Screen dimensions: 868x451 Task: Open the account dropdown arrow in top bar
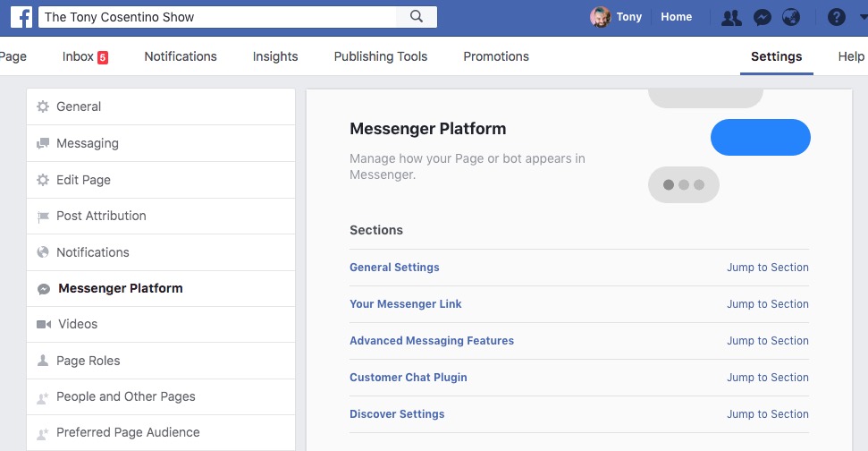coord(863,17)
